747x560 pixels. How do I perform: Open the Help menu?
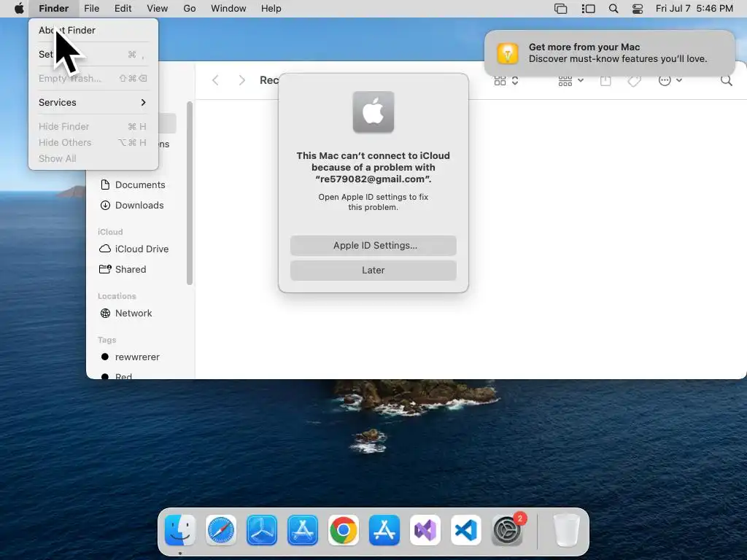point(271,9)
